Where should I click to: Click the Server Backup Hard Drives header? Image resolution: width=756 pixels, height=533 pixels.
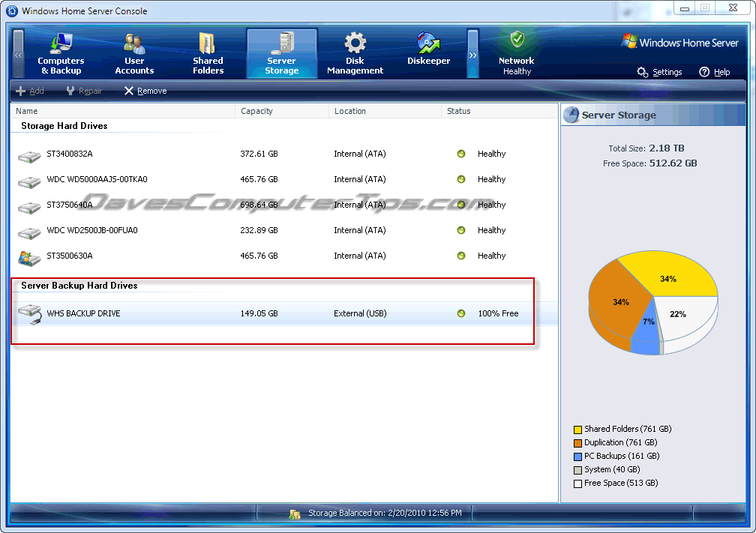79,286
